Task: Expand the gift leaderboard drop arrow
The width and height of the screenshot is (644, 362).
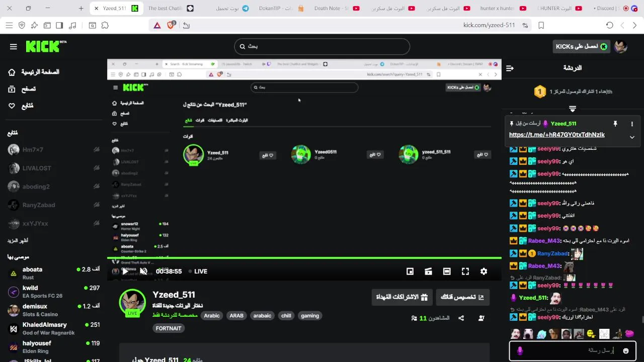Action: point(573,109)
